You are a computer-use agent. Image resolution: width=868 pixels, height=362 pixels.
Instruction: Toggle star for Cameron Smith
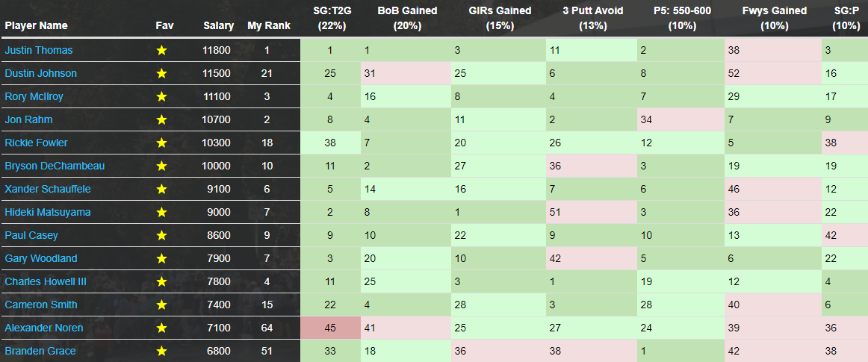click(161, 305)
